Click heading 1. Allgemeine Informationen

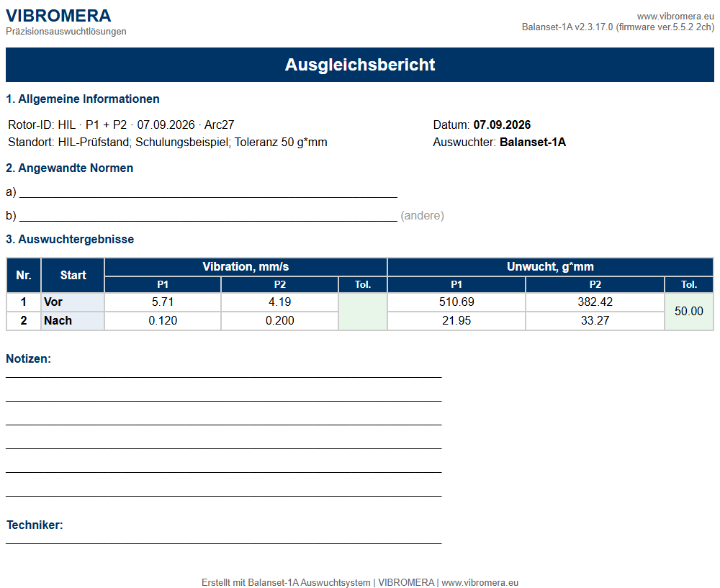(83, 99)
